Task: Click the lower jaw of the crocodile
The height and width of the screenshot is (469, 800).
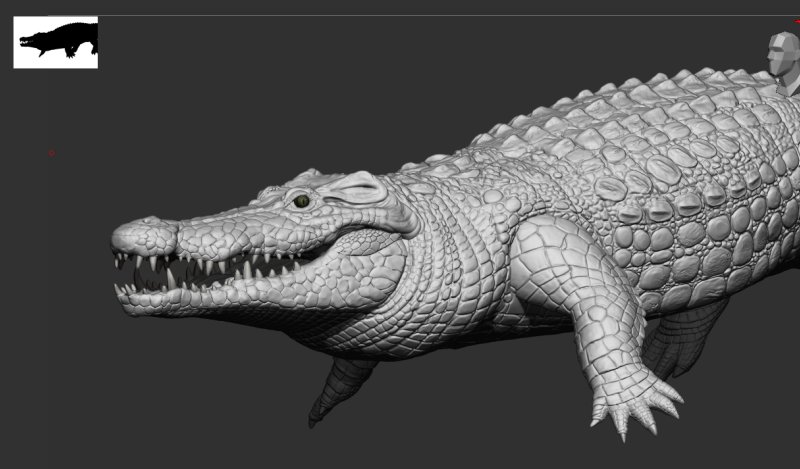Action: (x=250, y=295)
